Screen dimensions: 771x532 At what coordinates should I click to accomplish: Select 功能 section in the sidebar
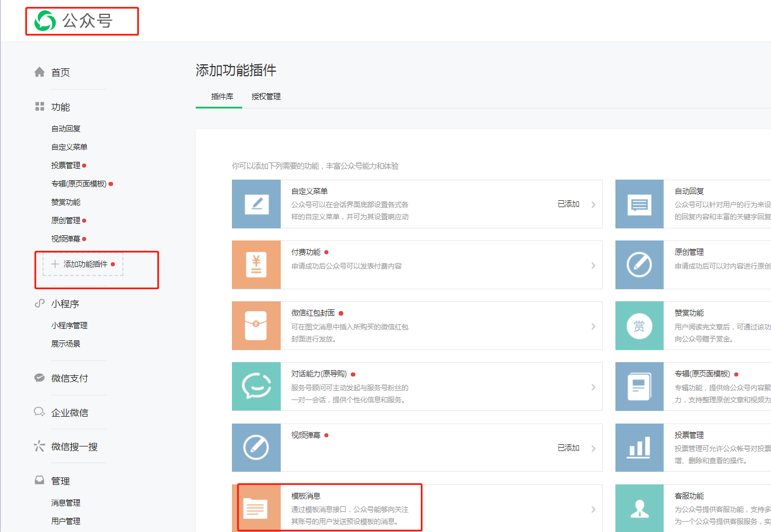(x=60, y=107)
